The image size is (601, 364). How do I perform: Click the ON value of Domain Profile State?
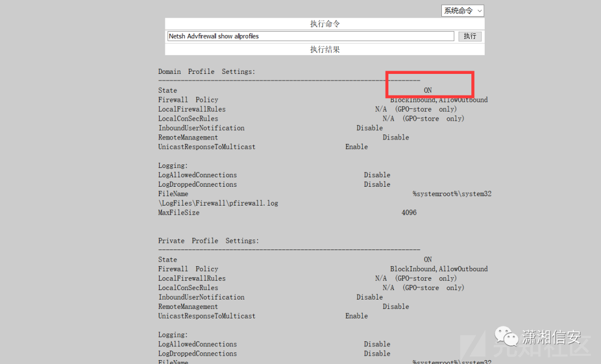[428, 91]
